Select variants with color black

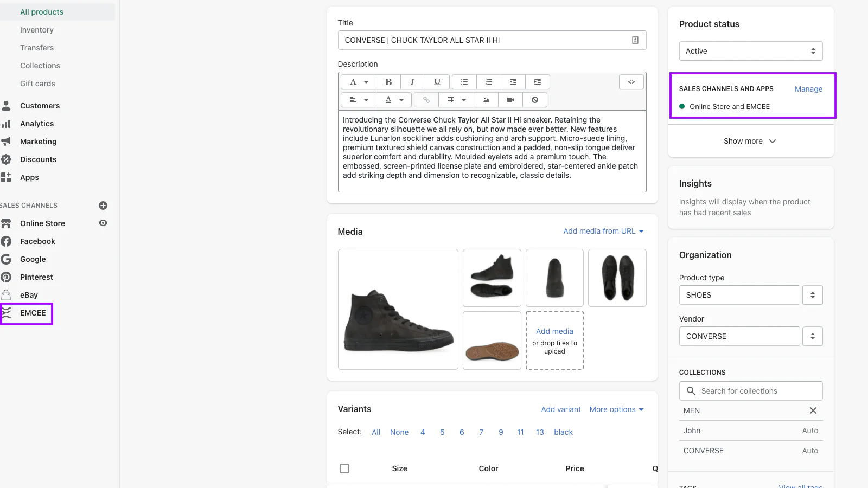click(563, 432)
